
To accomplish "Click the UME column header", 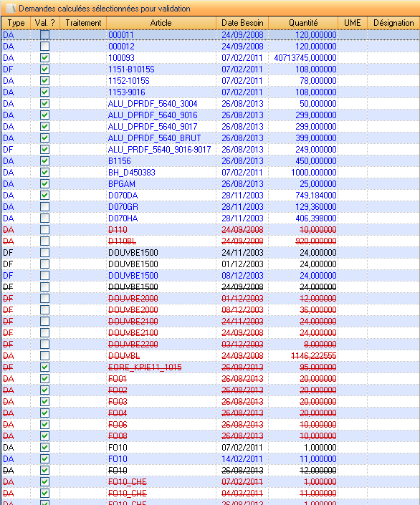I will coord(353,23).
